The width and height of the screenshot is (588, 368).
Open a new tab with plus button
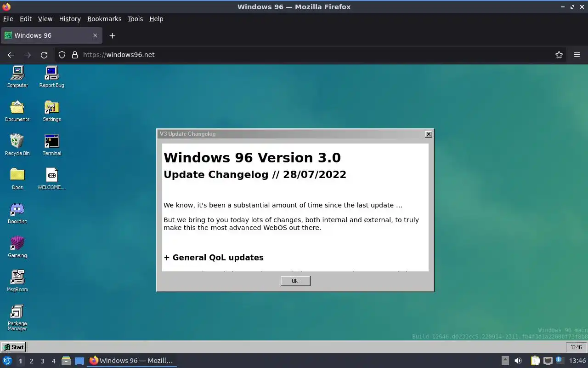(x=112, y=35)
